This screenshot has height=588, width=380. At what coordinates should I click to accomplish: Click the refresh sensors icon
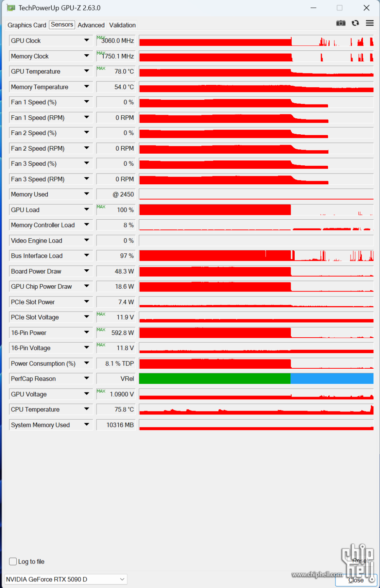[355, 23]
